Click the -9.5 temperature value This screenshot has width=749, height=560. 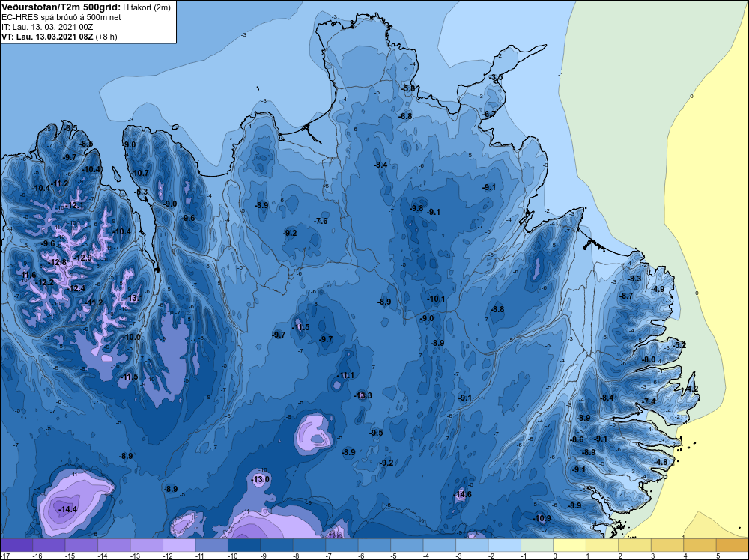point(376,433)
